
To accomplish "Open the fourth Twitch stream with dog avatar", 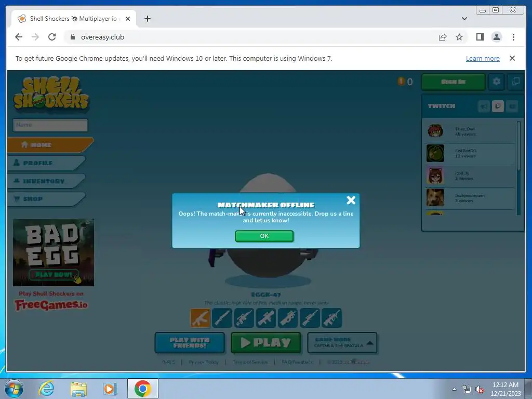I will (471, 198).
